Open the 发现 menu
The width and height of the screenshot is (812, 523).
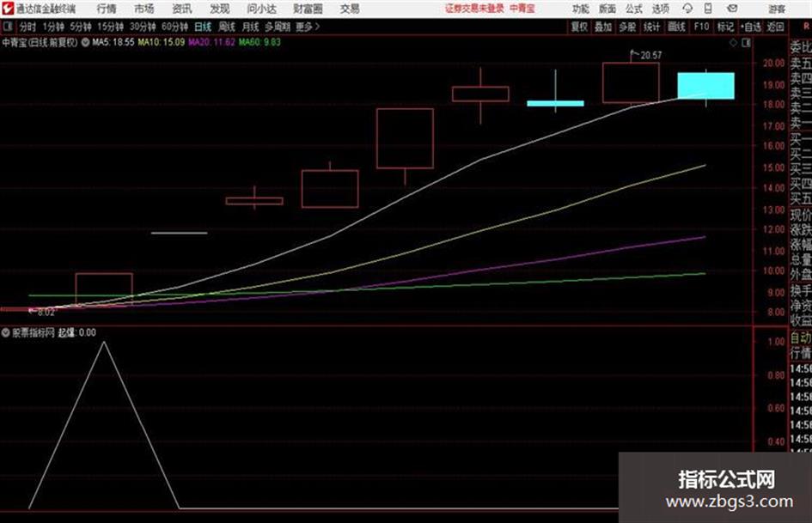pyautogui.click(x=220, y=9)
